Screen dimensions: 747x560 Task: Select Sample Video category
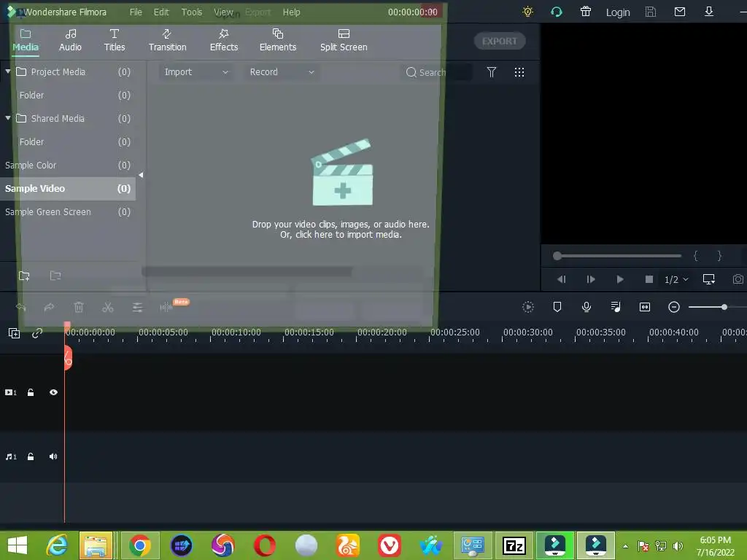68,189
